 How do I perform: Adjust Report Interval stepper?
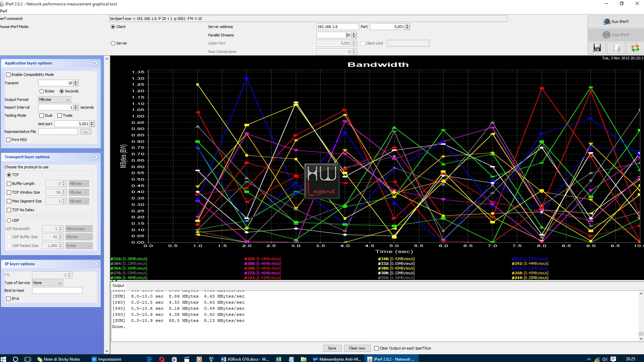click(x=76, y=107)
